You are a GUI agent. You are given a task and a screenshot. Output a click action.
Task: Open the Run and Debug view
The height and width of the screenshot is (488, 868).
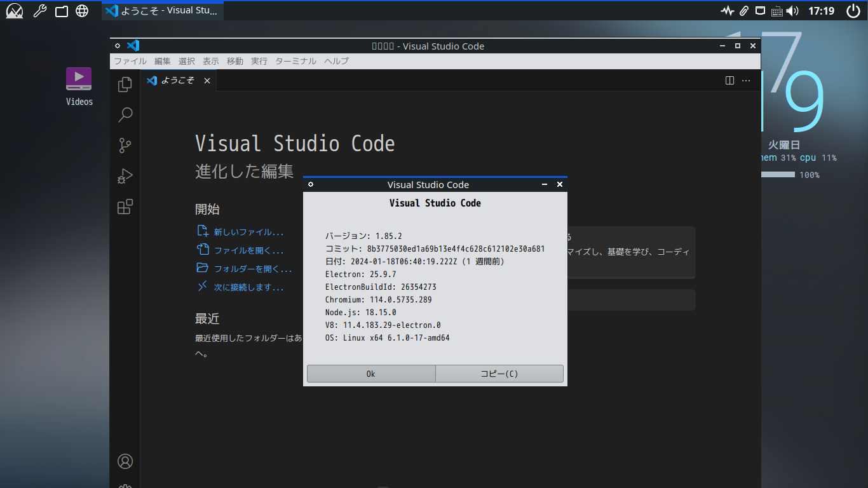coord(125,176)
